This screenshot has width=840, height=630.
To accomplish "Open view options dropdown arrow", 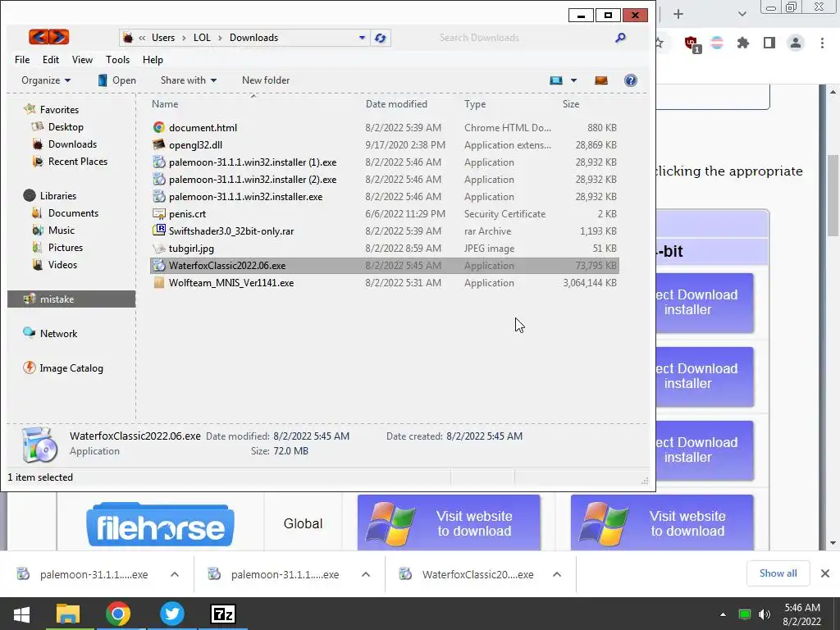I will pyautogui.click(x=573, y=80).
